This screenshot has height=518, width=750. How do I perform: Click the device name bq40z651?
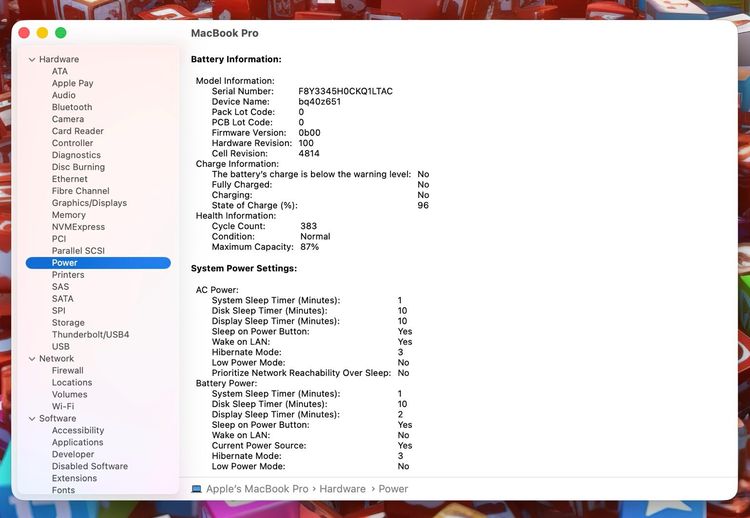point(320,102)
